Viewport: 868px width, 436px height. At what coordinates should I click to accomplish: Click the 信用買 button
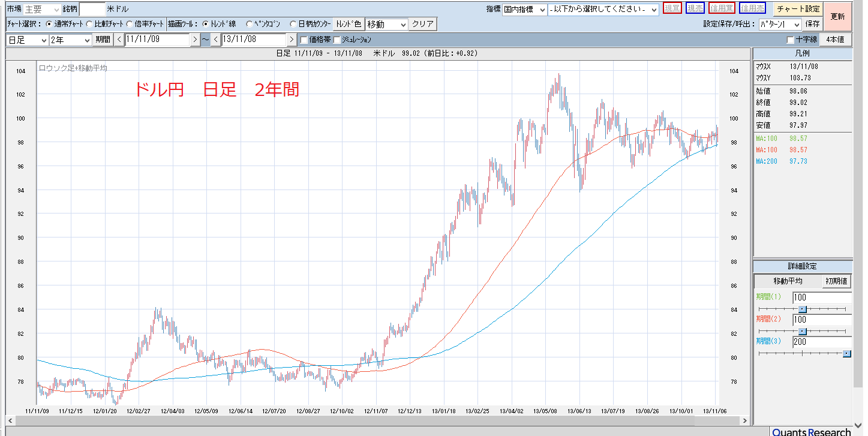(722, 9)
